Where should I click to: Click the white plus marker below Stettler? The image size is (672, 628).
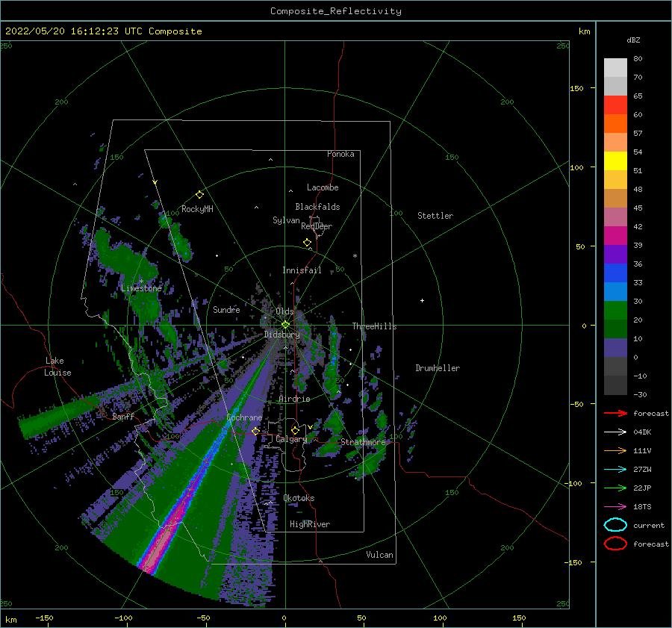click(x=422, y=300)
